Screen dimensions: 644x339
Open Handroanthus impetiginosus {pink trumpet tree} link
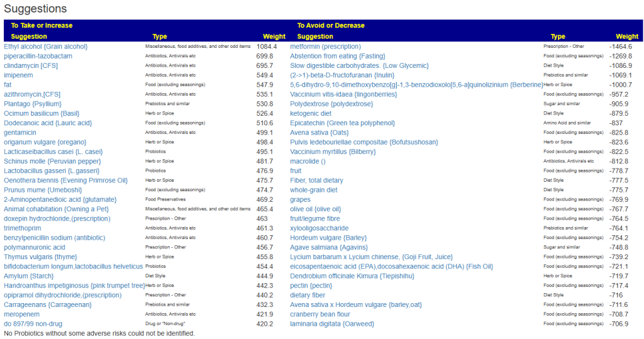tap(74, 286)
